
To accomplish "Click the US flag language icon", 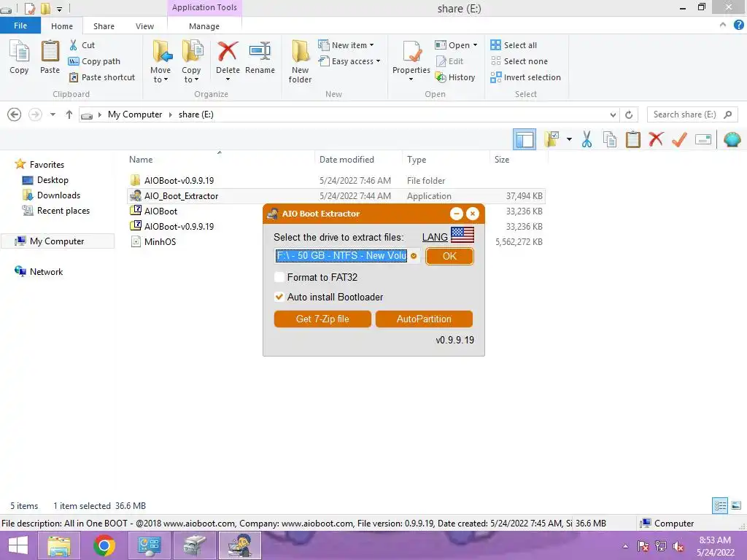I will pos(462,235).
